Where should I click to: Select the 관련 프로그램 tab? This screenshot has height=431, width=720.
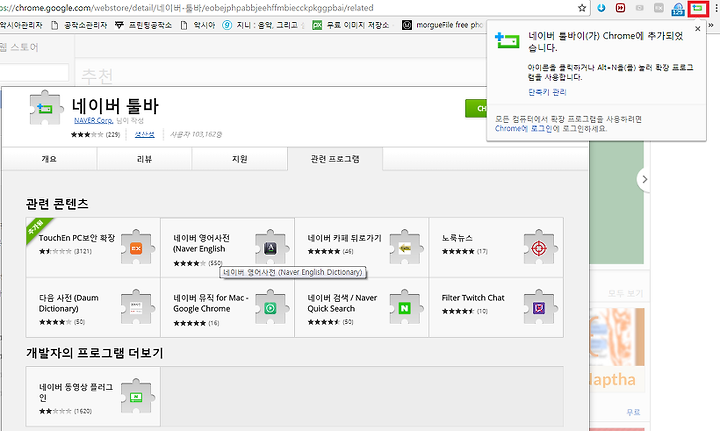coord(335,159)
